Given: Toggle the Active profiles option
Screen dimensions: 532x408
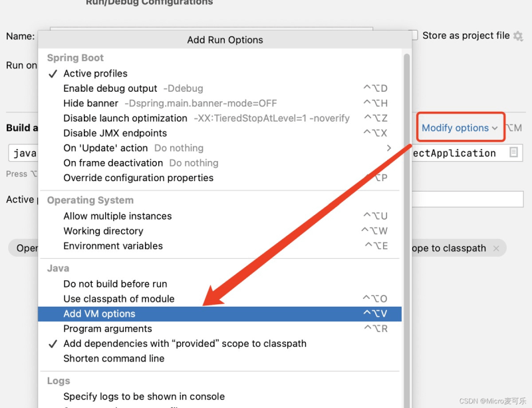Looking at the screenshot, I should point(95,73).
